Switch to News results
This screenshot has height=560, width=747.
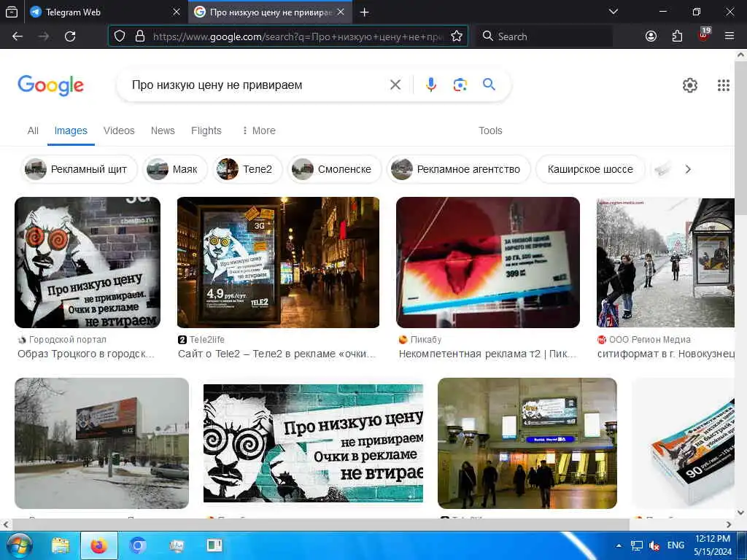tap(163, 131)
